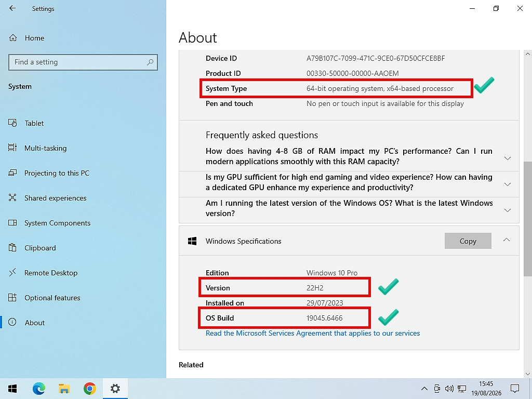Open the Windows Start menu
This screenshot has width=532, height=399.
pyautogui.click(x=12, y=389)
